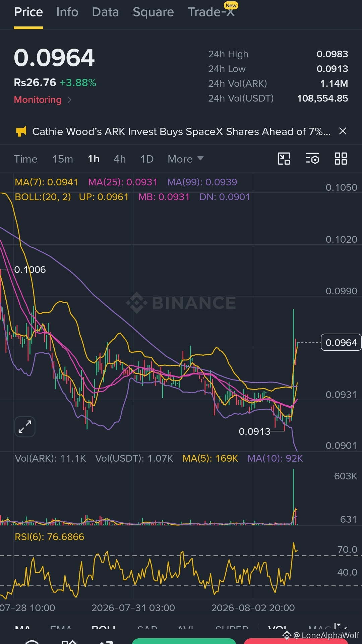Toggle the MA indicator at bottom row
Screen dimensions: 362x644
coord(23,628)
